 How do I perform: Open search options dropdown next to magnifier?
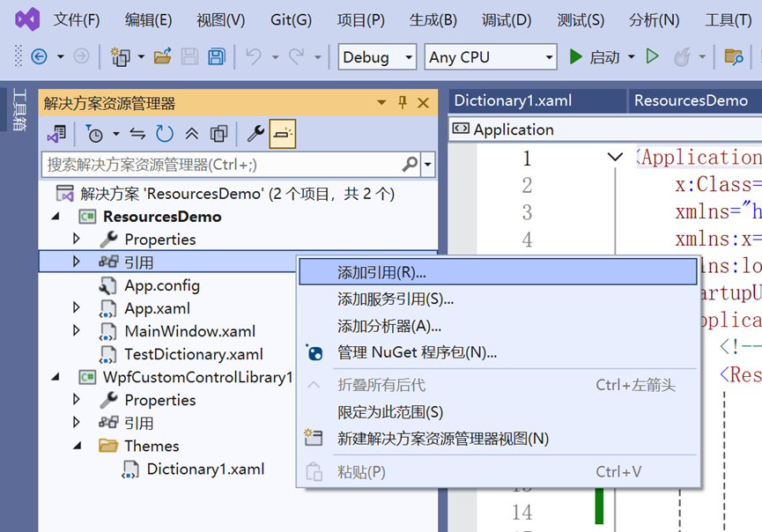(427, 165)
